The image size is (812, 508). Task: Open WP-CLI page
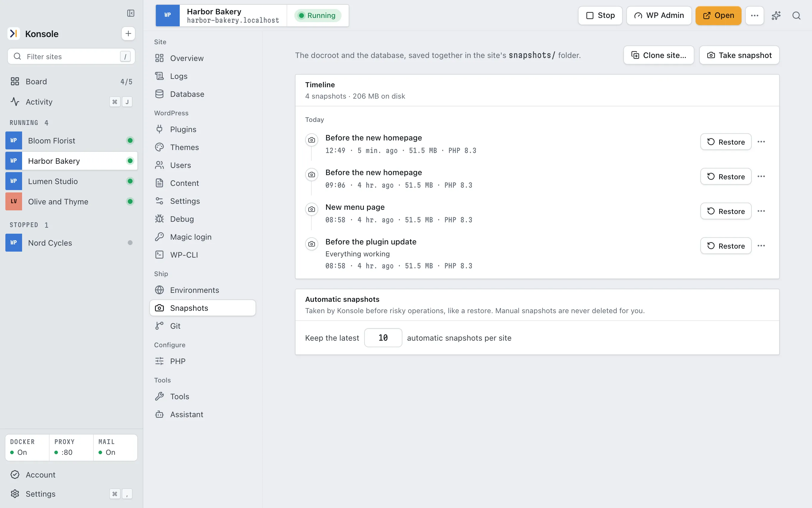coord(202,255)
